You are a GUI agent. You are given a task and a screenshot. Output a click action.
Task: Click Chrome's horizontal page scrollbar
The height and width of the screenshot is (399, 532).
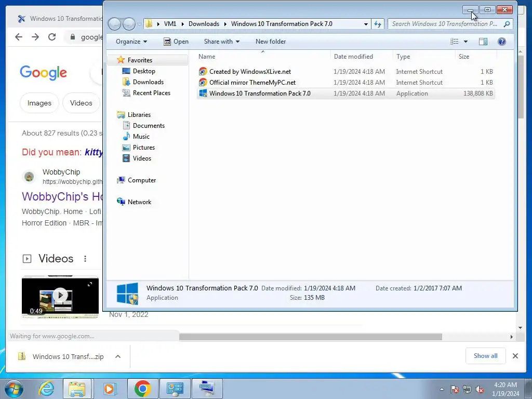311,337
